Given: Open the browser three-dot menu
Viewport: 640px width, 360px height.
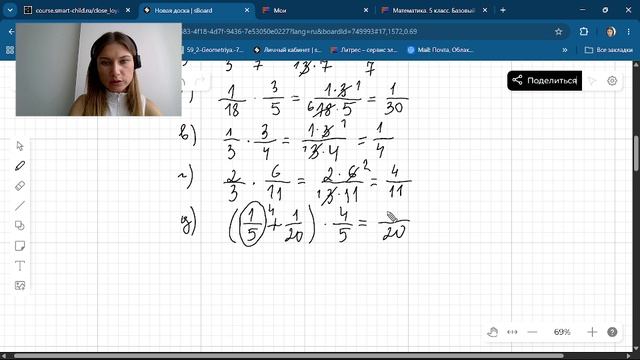Looking at the screenshot, I should (629, 31).
